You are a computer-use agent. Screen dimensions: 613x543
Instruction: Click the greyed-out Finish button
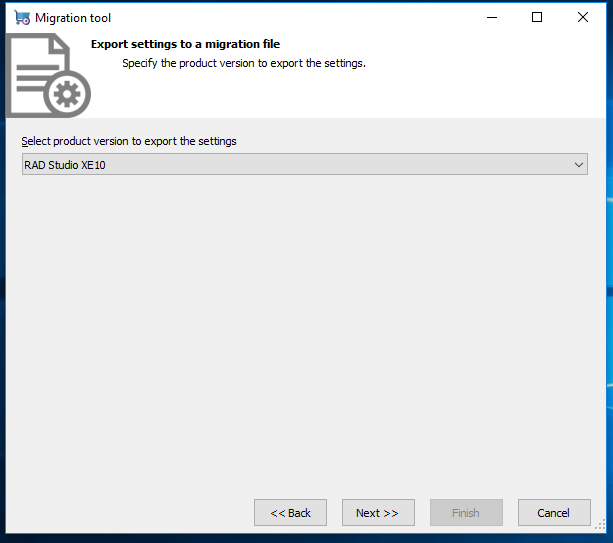click(466, 513)
